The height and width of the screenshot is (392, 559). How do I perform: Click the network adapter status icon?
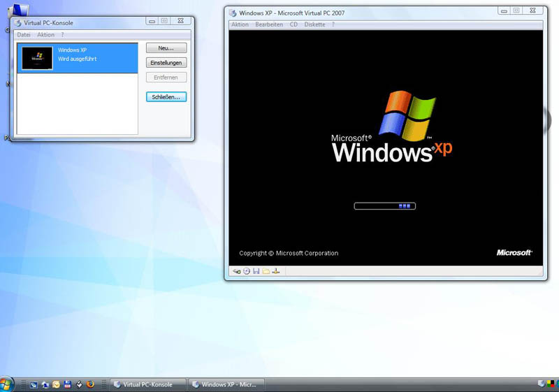pos(276,271)
